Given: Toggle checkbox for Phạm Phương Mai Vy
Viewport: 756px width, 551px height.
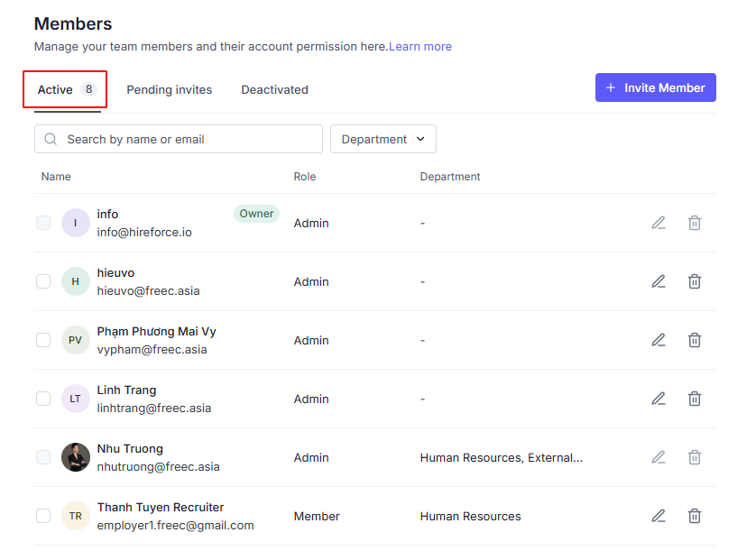Looking at the screenshot, I should click(43, 340).
